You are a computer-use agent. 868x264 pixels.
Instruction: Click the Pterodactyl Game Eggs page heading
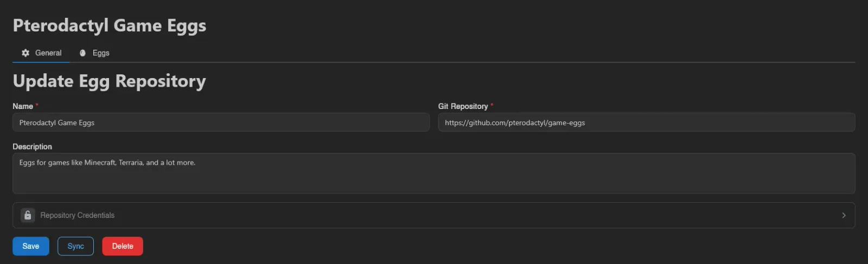coord(110,26)
